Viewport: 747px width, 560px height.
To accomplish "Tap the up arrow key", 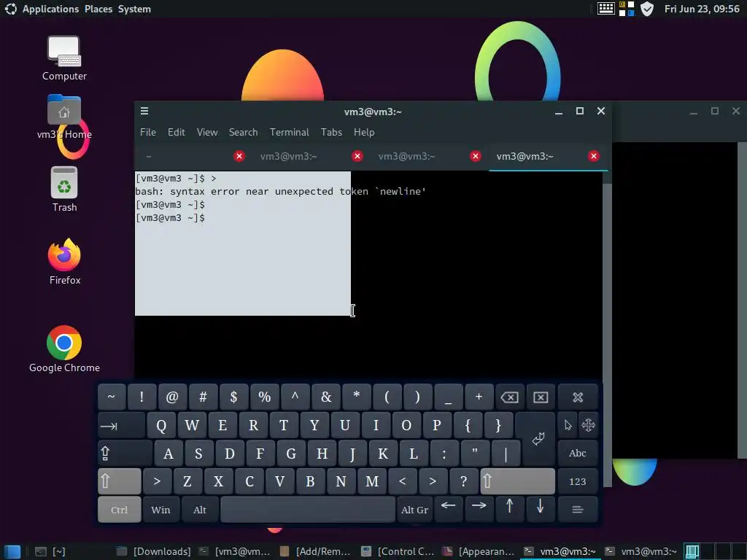I will coord(509,509).
